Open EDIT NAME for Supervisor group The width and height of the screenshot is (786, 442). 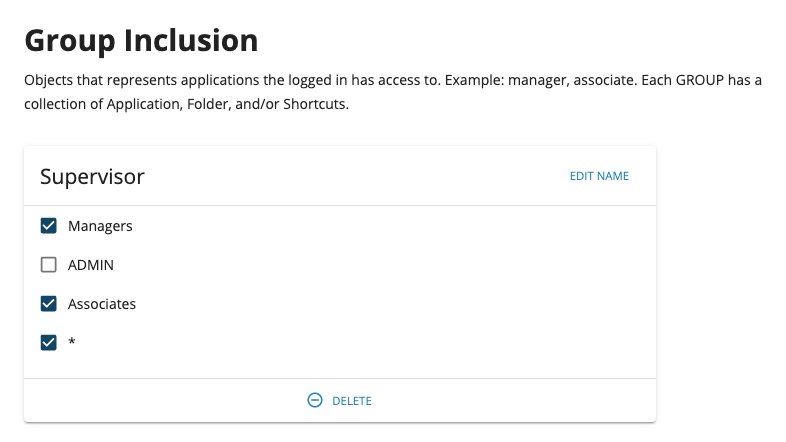click(x=599, y=176)
